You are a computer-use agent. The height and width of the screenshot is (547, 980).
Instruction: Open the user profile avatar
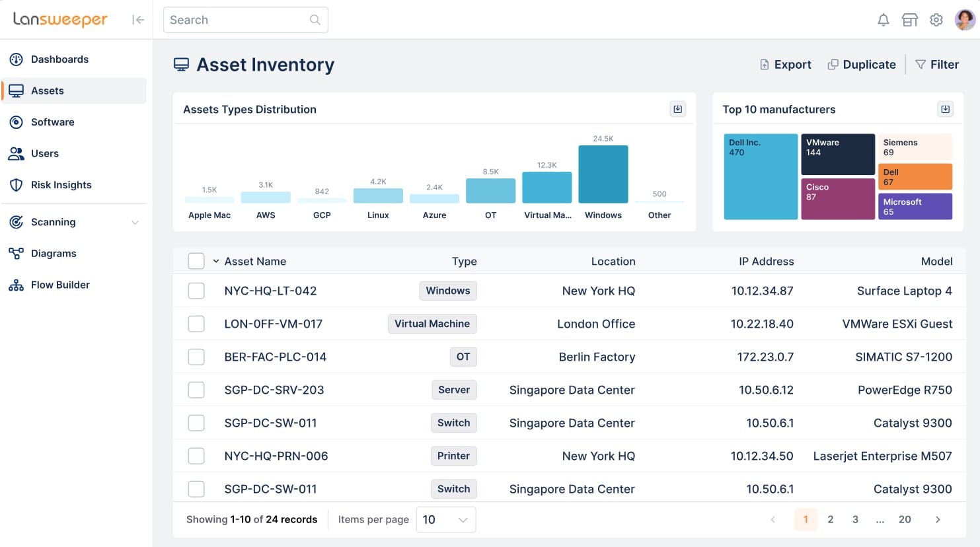coord(965,20)
